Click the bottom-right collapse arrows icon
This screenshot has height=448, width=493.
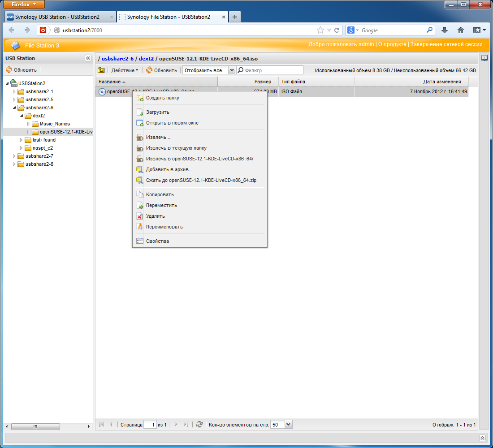pyautogui.click(x=482, y=438)
